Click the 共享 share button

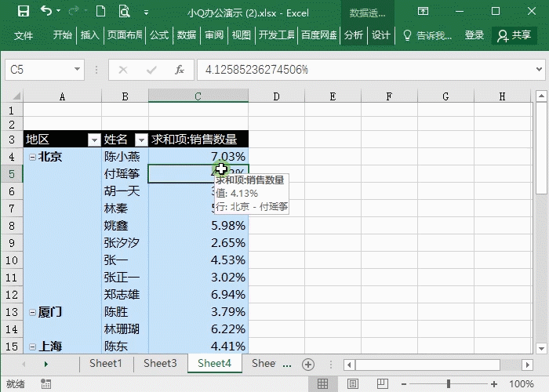coord(514,35)
